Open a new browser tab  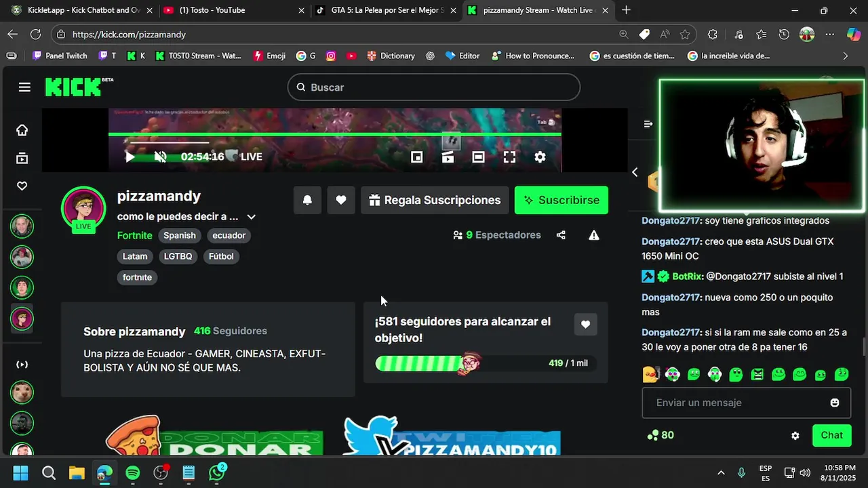626,10
